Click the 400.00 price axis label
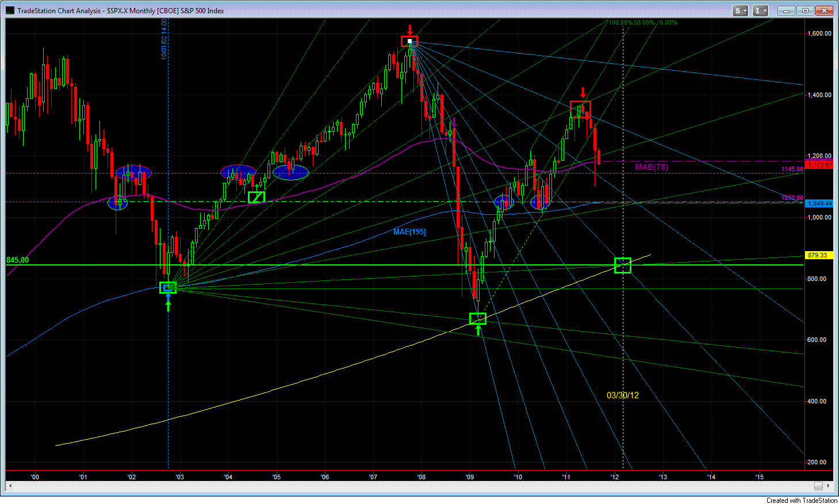839x504 pixels. coord(817,401)
